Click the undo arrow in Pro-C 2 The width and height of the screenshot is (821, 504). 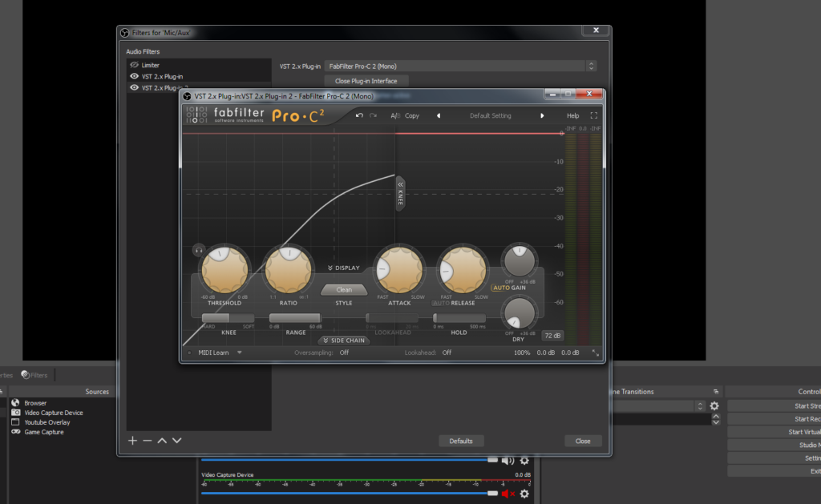tap(359, 115)
